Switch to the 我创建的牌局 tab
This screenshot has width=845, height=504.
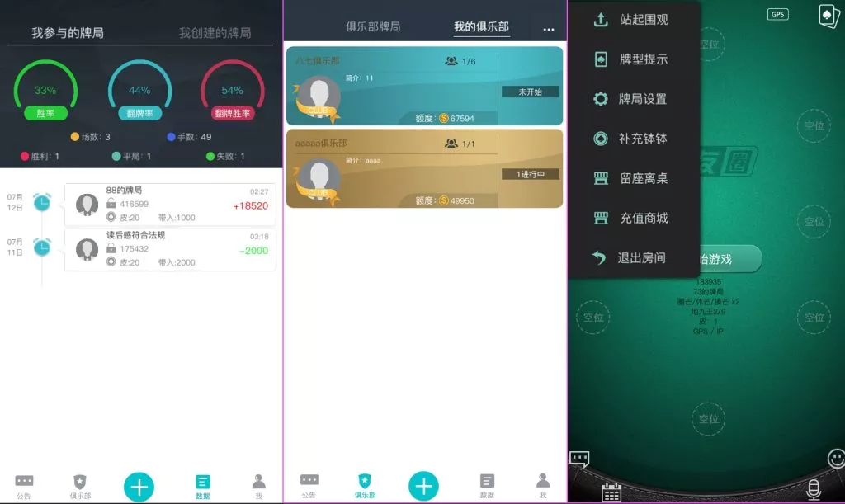click(x=214, y=33)
